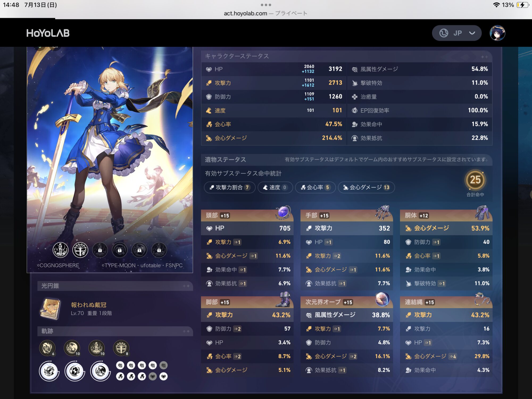Open the user profile avatar
This screenshot has width=532, height=399.
497,33
